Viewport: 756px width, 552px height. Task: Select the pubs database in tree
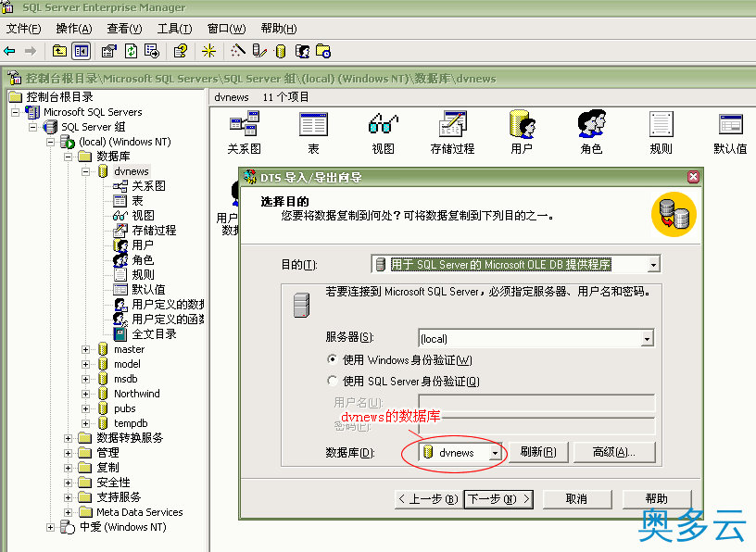click(x=124, y=408)
